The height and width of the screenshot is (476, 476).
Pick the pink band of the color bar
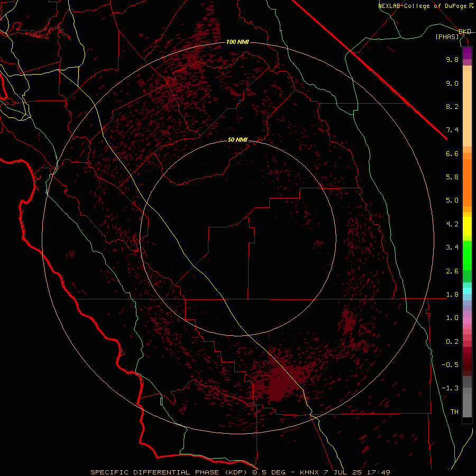pyautogui.click(x=467, y=321)
